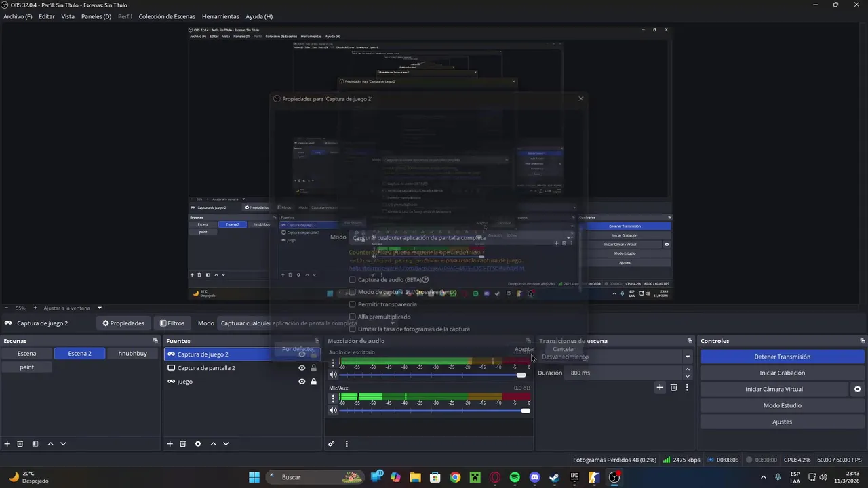Screen dimensions: 868x488
Task: Open virtual camera settings gear
Action: (x=857, y=389)
